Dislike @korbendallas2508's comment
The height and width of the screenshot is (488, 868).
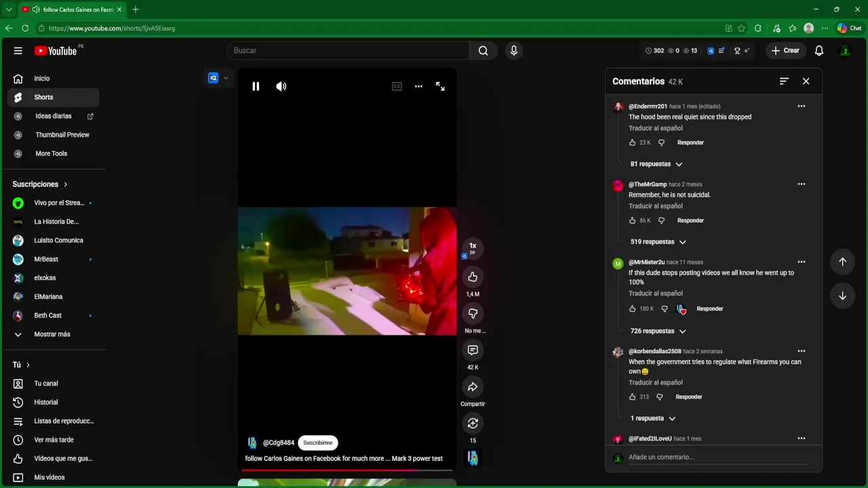point(659,397)
